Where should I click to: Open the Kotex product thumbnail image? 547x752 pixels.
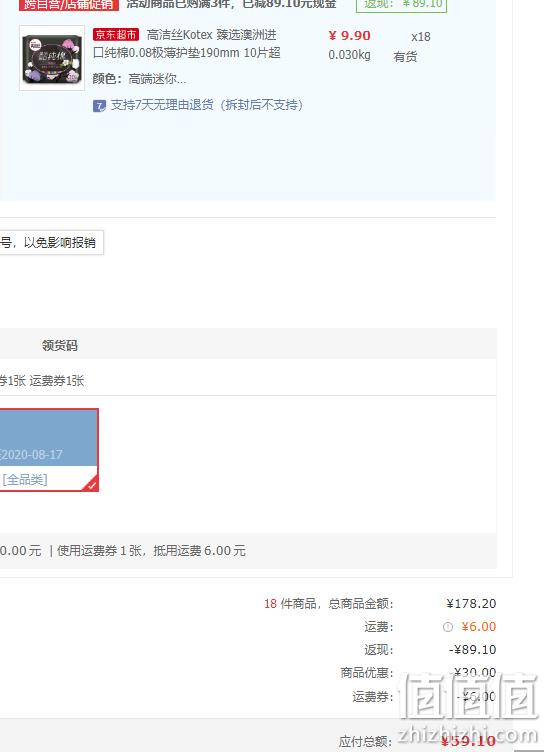click(52, 58)
